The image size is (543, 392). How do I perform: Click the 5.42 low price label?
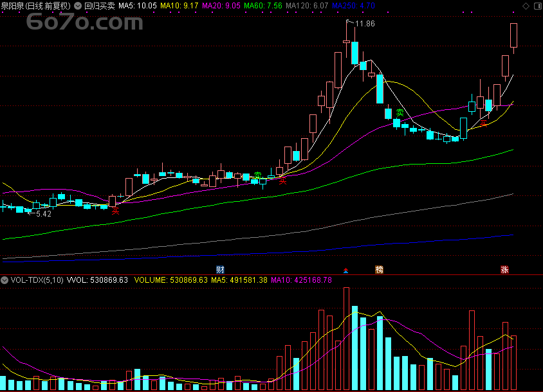44,214
